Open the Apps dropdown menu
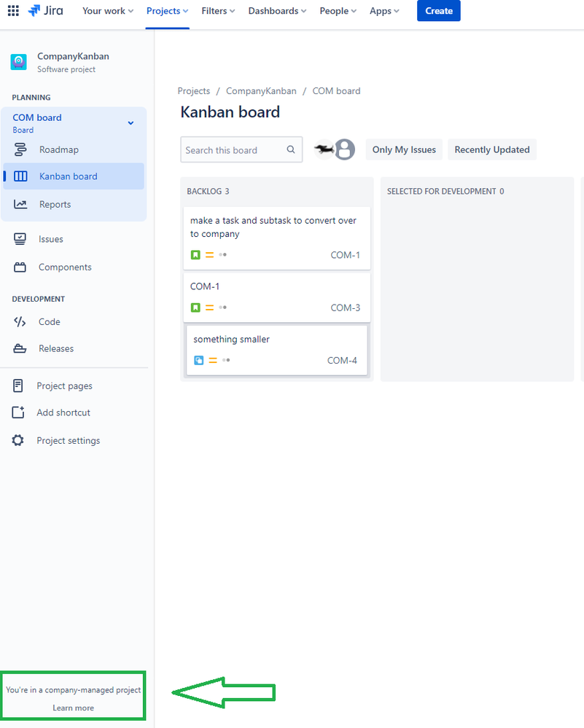 pos(384,11)
